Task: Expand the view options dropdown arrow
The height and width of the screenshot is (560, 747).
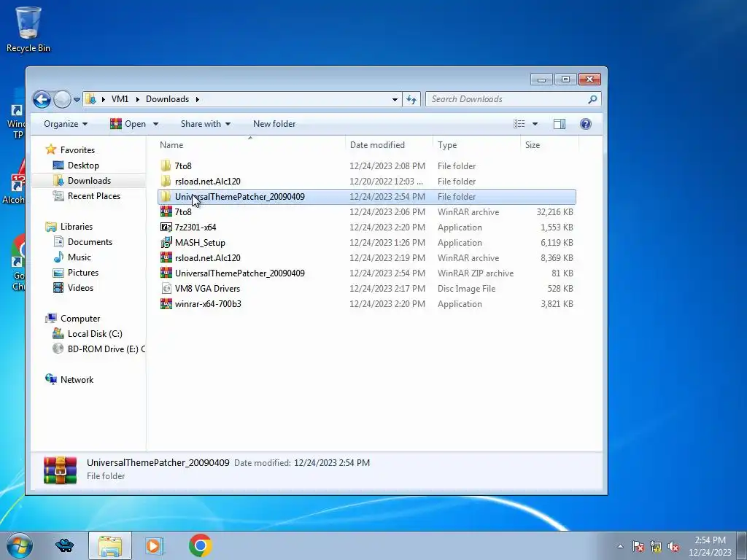Action: pos(535,124)
